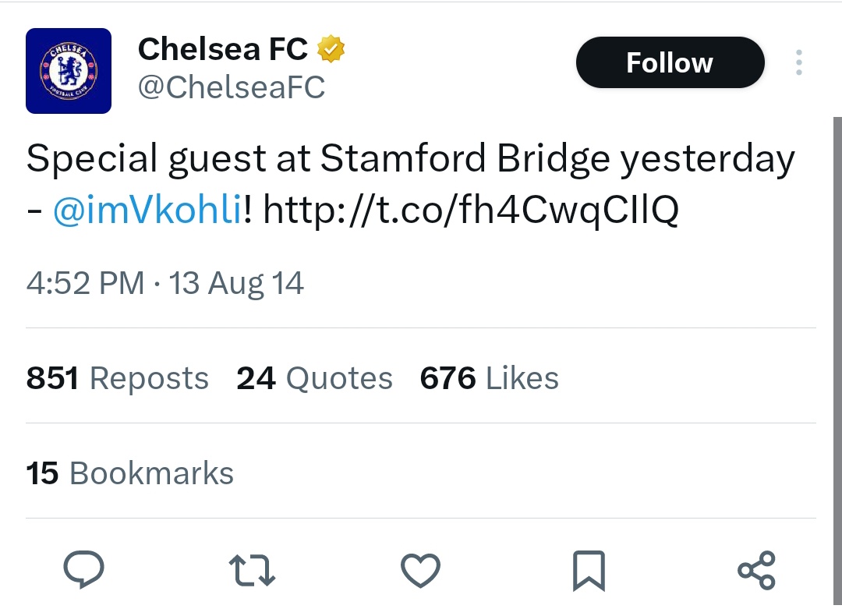
Task: Repost this tweet using the repost icon
Action: pos(254,571)
